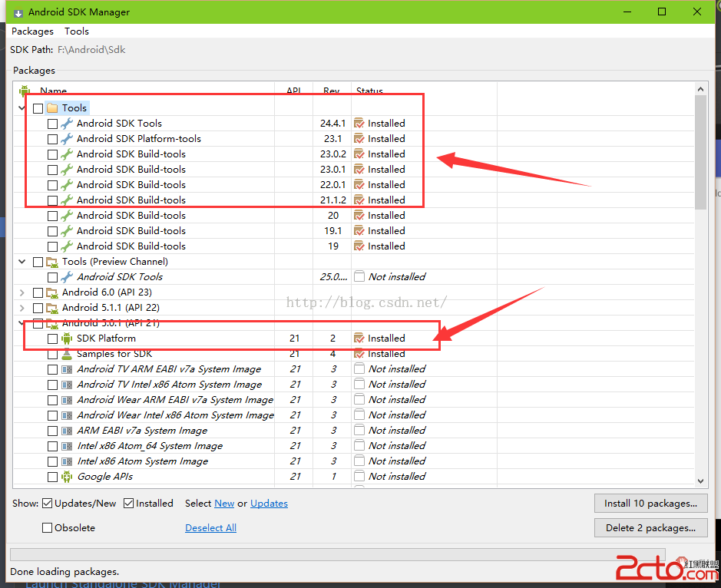Viewport: 721px width, 588px height.
Task: Click the icon for Intel x86 Atom_64 System Image
Action: click(67, 446)
